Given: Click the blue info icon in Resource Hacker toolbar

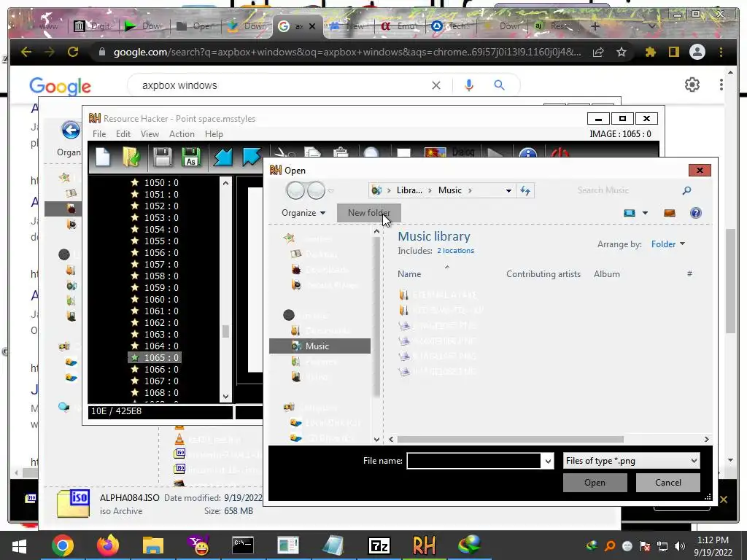Looking at the screenshot, I should (528, 153).
